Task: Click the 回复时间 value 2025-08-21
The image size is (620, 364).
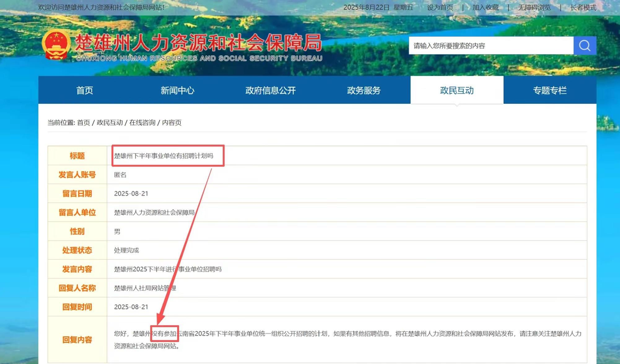Action: [131, 307]
